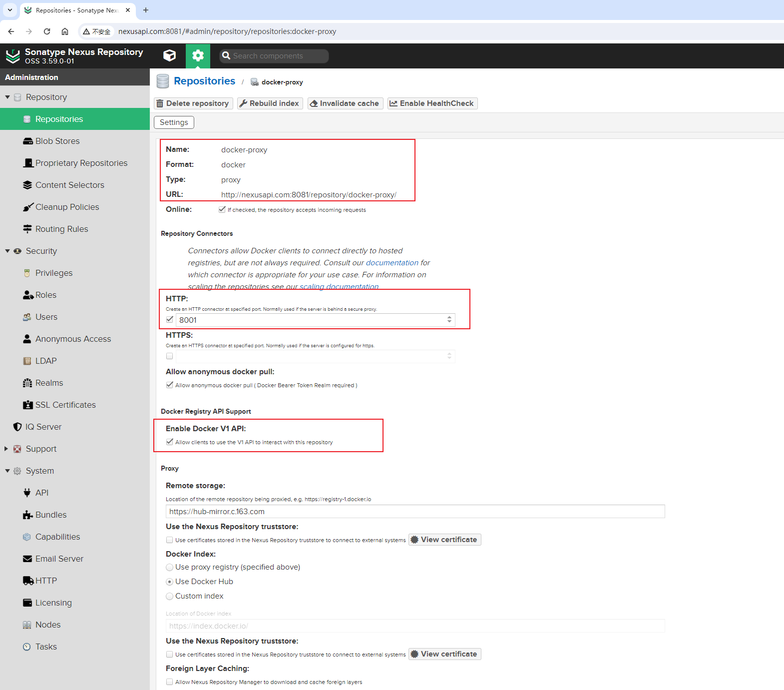
Task: Click the Realms sidebar icon
Action: click(x=27, y=383)
